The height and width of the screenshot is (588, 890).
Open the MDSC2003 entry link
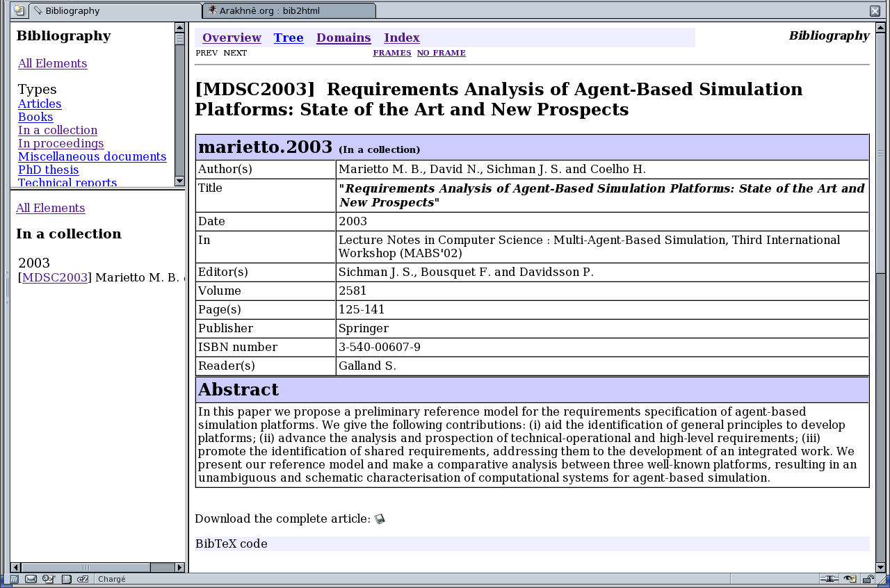pyautogui.click(x=55, y=278)
